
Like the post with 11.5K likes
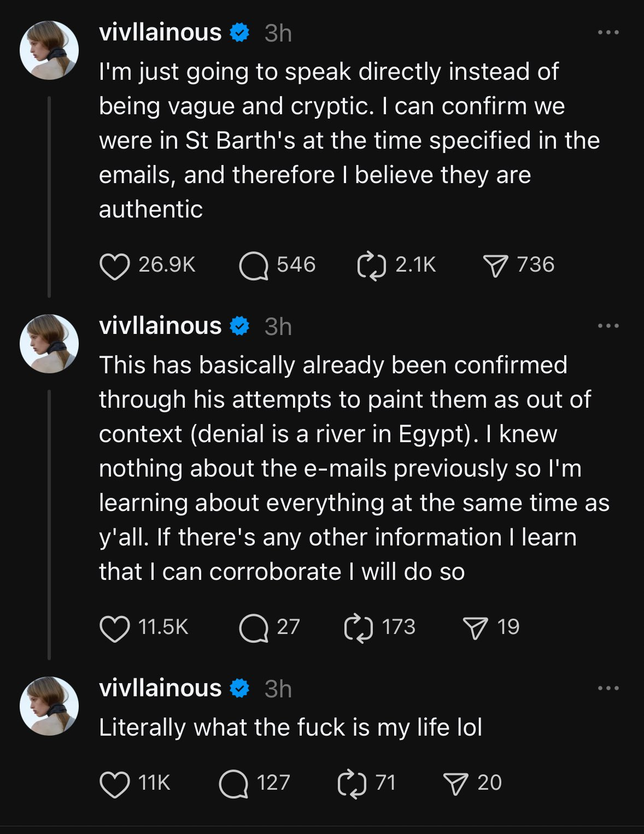coord(115,628)
